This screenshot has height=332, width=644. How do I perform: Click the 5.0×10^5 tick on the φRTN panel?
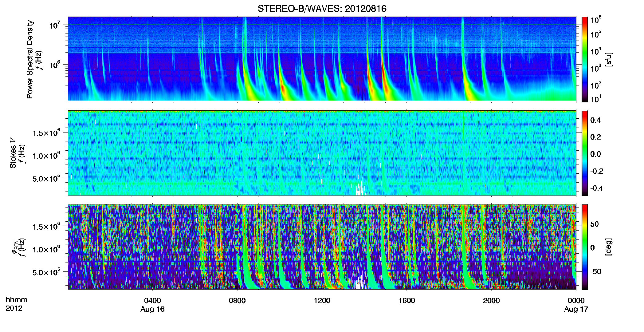click(x=46, y=272)
